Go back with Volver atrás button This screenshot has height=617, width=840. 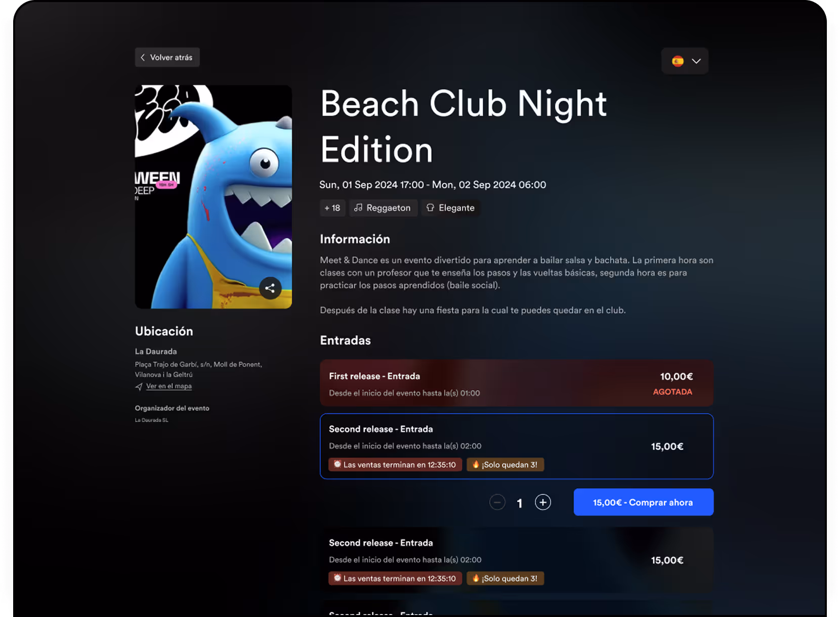click(167, 58)
